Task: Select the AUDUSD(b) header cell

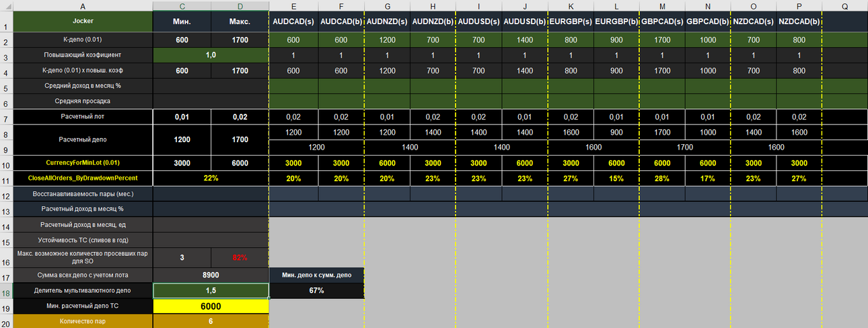Action: (x=525, y=22)
